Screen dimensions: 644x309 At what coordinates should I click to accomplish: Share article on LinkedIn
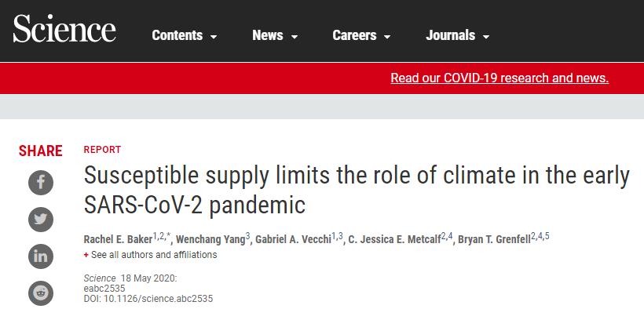(41, 256)
